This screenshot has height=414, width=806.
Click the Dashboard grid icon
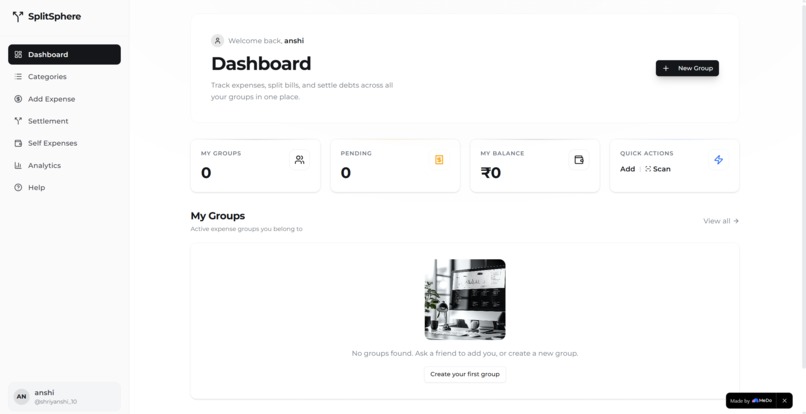(x=18, y=55)
